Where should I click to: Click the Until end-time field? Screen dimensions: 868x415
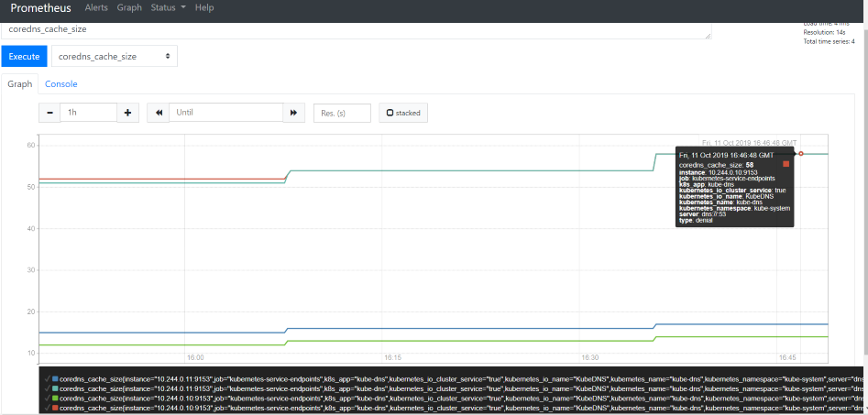(226, 113)
